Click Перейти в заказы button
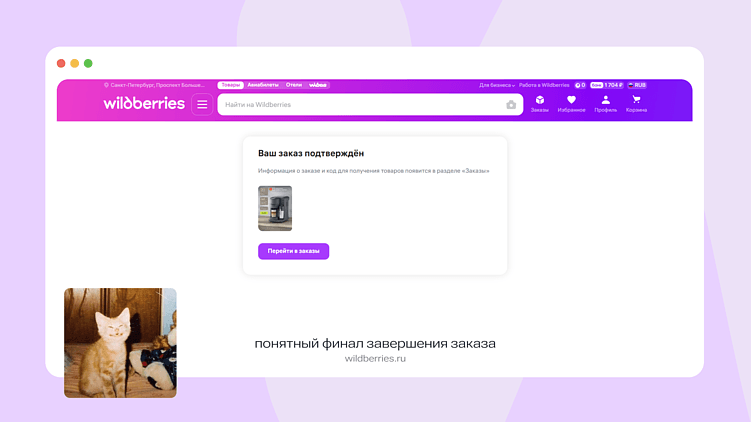The width and height of the screenshot is (751, 422). 293,251
